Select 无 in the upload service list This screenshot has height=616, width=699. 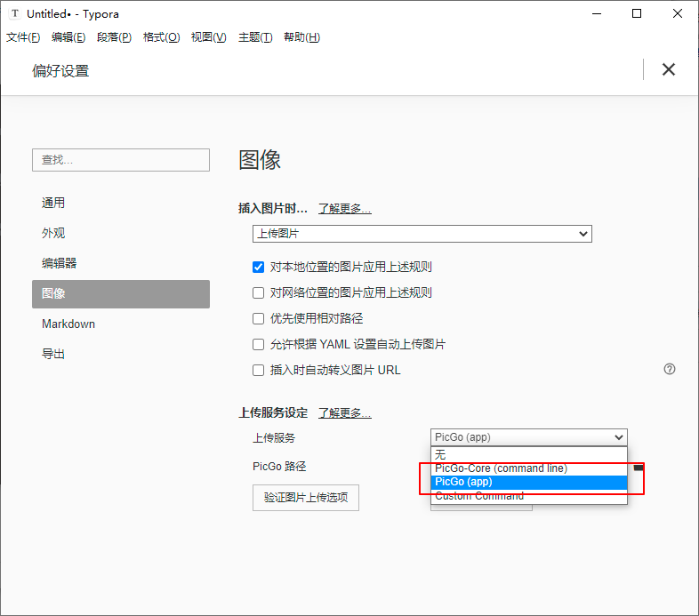pyautogui.click(x=441, y=454)
